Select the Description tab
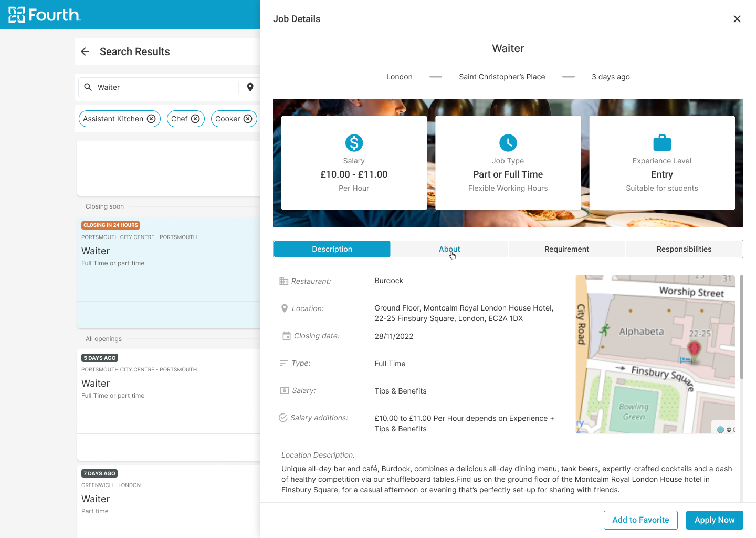This screenshot has width=756, height=538. pyautogui.click(x=332, y=249)
